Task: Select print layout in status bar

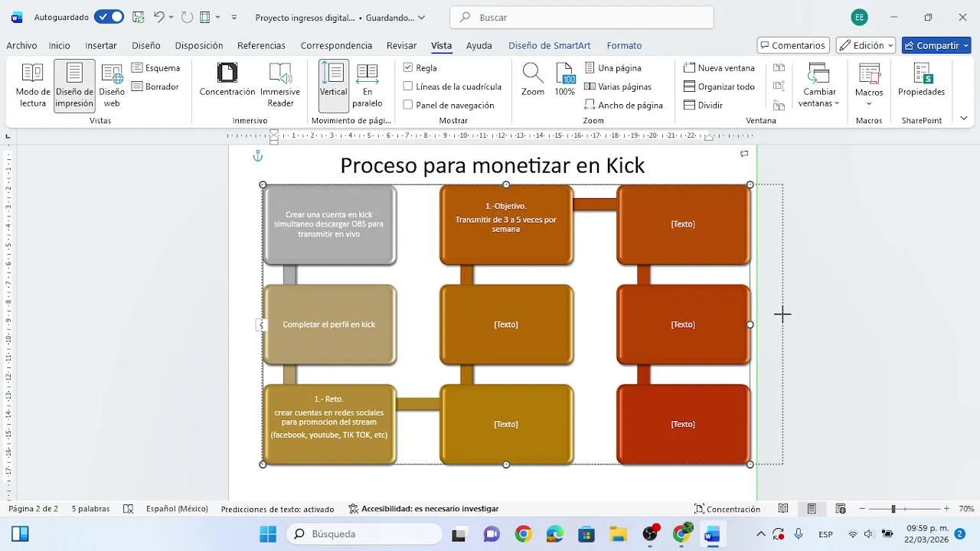Action: coord(812,509)
